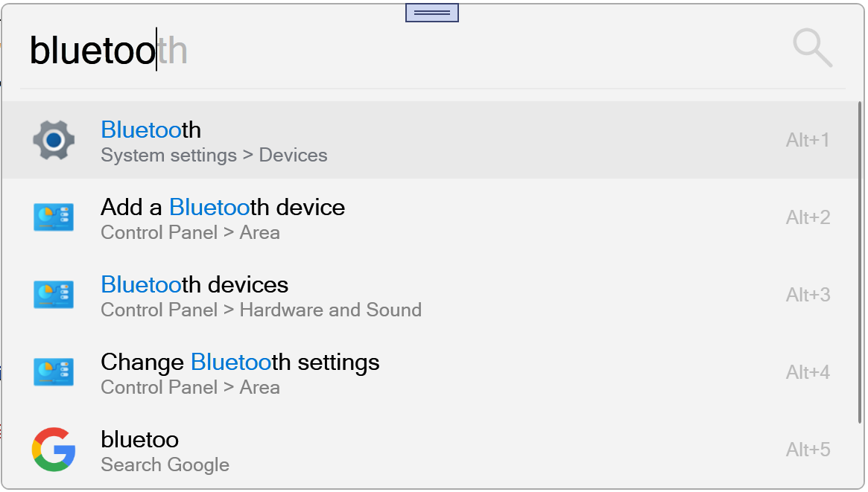Viewport: 868px width, 492px height.
Task: Click Control Panel icon for Change Bluetooth settings
Action: click(x=54, y=372)
